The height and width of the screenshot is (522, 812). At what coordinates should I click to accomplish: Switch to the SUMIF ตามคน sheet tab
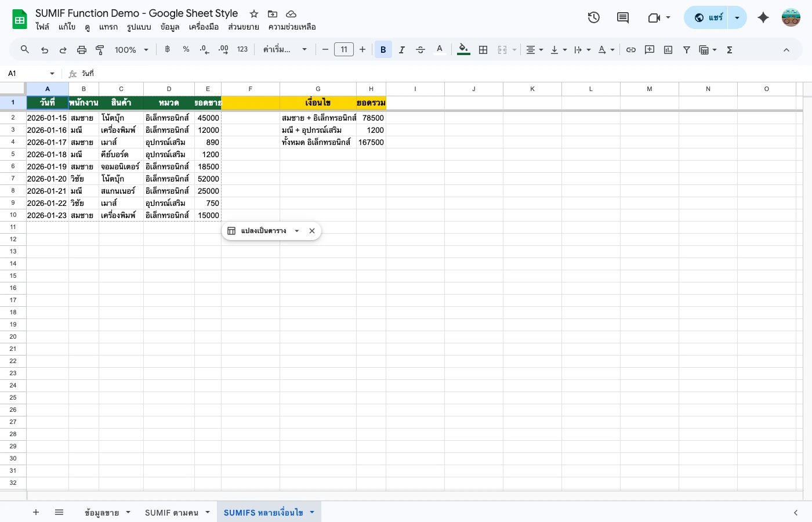pyautogui.click(x=172, y=512)
